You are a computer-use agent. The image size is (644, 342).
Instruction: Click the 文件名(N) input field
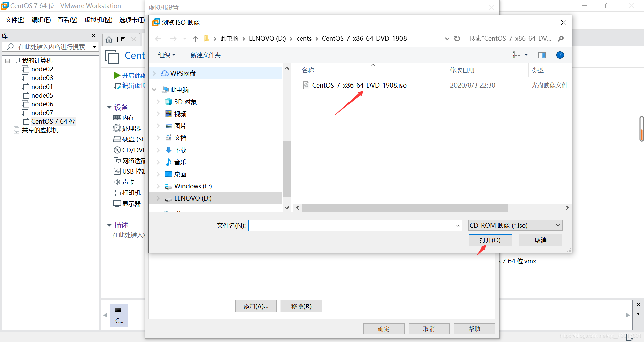click(355, 225)
